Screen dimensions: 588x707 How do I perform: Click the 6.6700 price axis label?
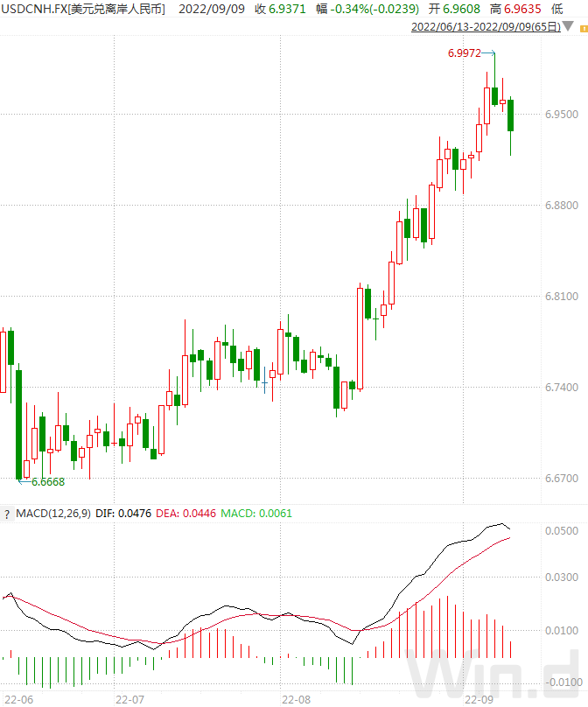562,479
